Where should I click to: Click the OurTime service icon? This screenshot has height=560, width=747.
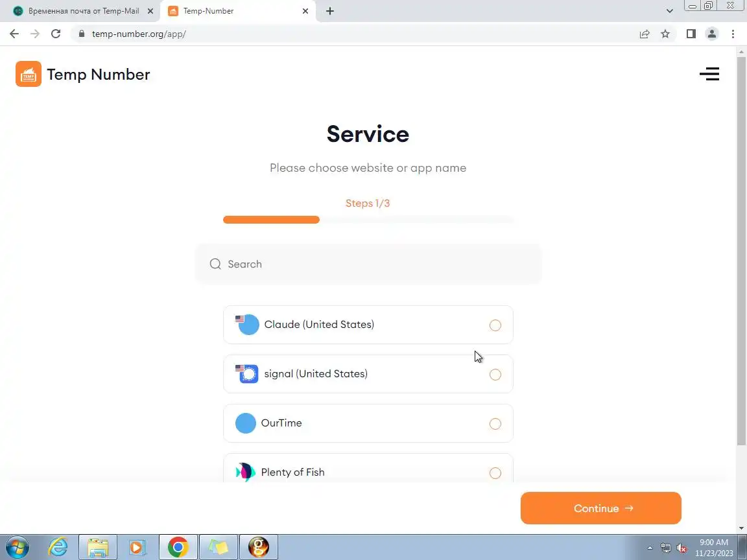[x=245, y=423]
